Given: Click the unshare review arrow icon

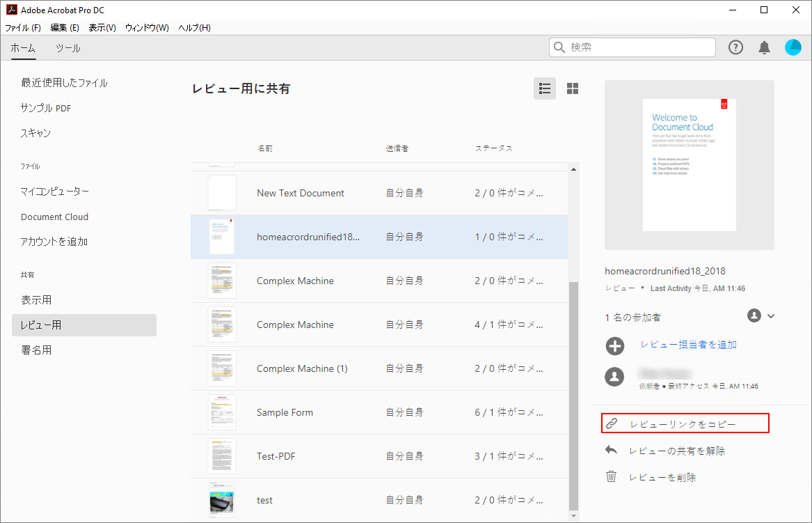Looking at the screenshot, I should tap(611, 450).
